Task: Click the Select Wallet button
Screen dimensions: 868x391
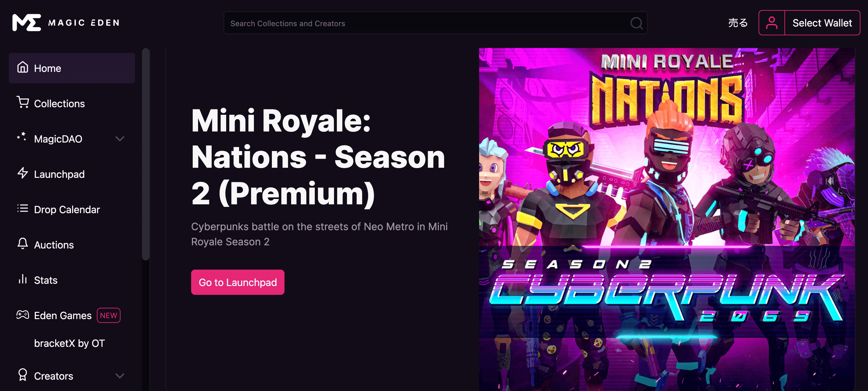Action: (822, 23)
